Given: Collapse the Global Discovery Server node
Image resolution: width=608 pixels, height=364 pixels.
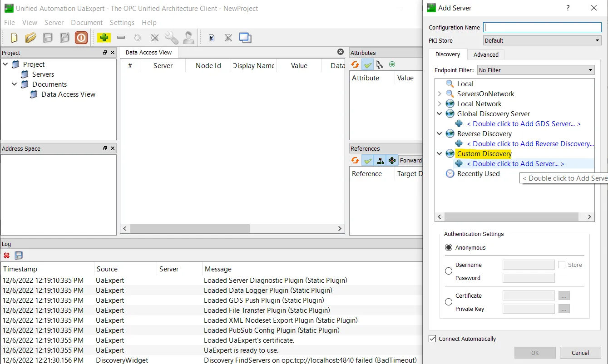Looking at the screenshot, I should [x=439, y=114].
